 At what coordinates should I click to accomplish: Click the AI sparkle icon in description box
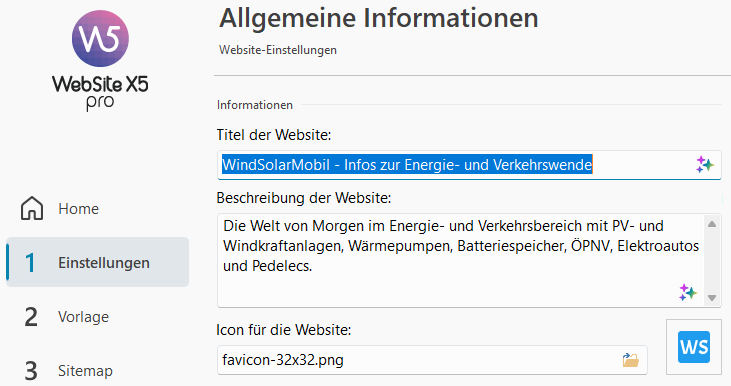pos(688,292)
